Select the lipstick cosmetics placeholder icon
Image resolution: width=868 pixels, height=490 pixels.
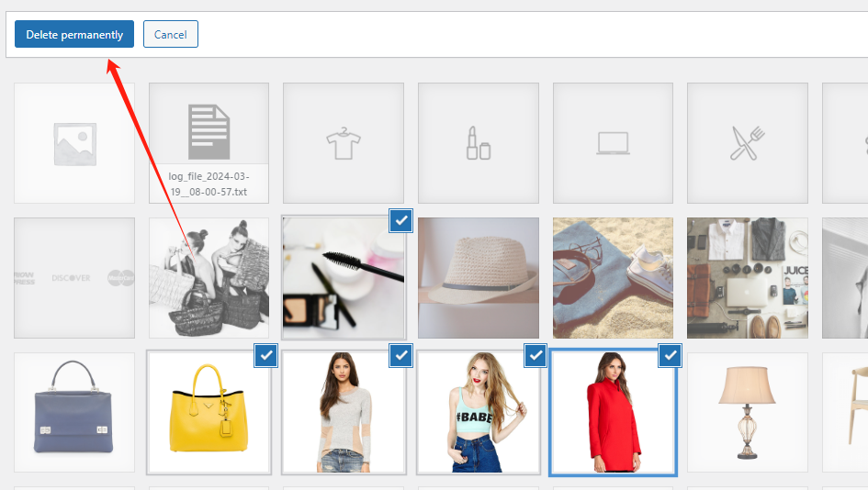[x=478, y=143]
